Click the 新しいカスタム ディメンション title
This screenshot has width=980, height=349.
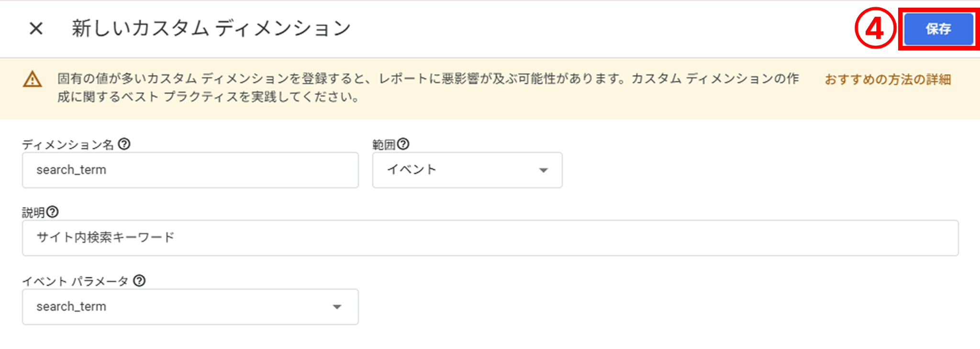(x=211, y=29)
